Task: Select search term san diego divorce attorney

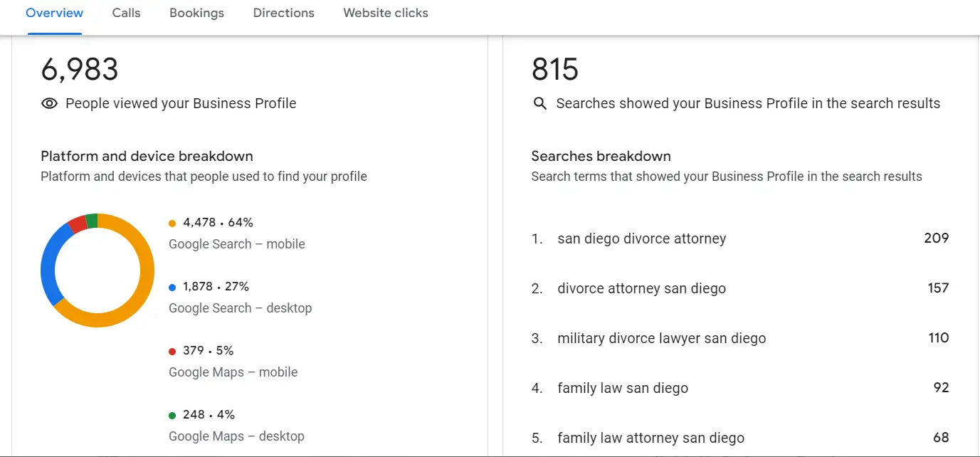Action: (x=641, y=238)
